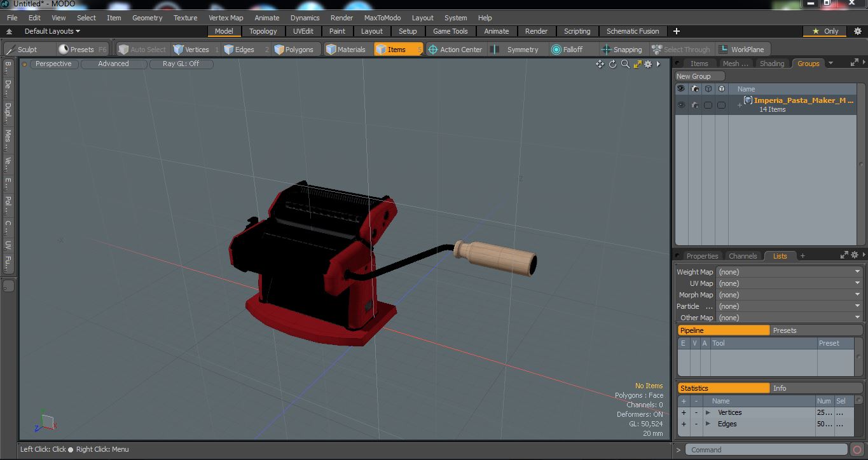Click the Groups list vertical scrollbar
The width and height of the screenshot is (868, 460).
pyautogui.click(x=862, y=164)
